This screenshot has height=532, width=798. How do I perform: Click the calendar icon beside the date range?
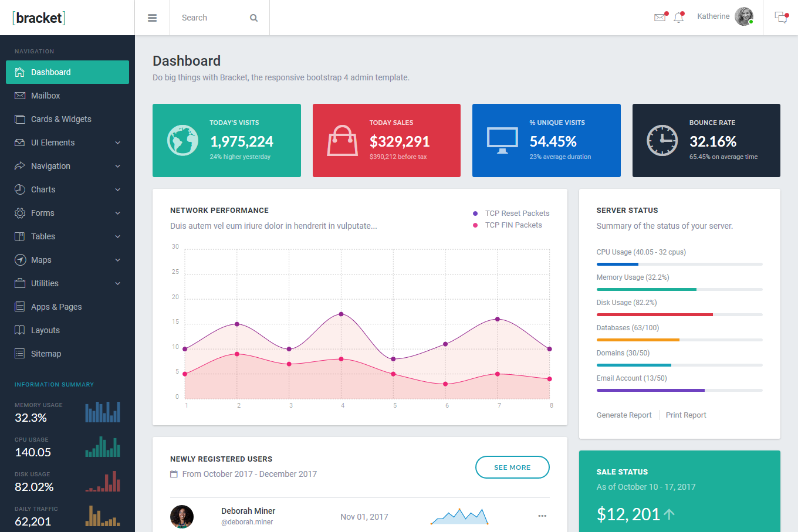[174, 474]
